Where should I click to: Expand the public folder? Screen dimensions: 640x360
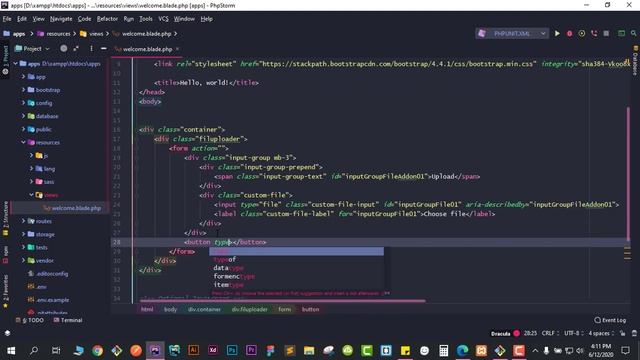coord(23,129)
